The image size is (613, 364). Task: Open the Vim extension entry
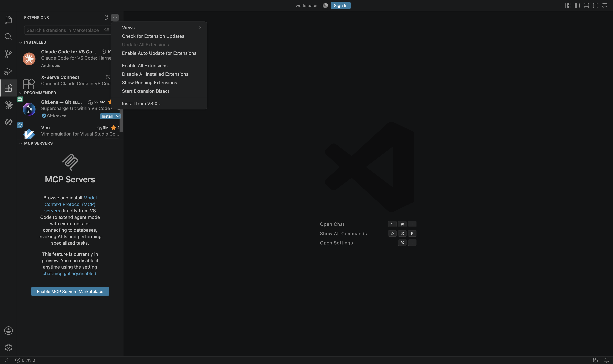[70, 131]
